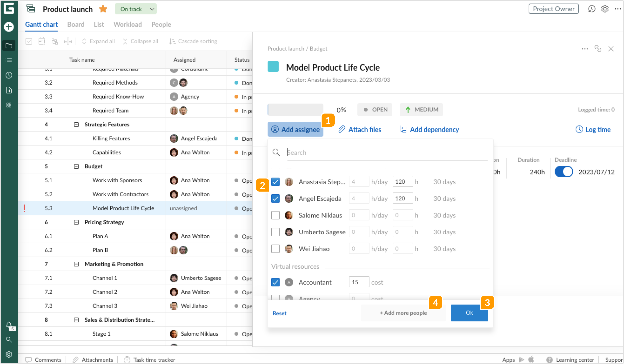Open project history clock icon top right
624x364 pixels.
coord(591,9)
